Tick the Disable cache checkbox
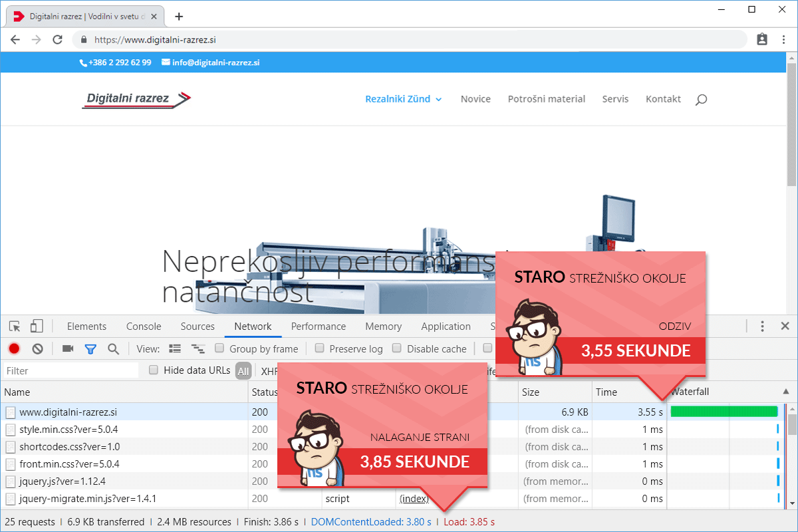This screenshot has width=798, height=532. (x=397, y=348)
